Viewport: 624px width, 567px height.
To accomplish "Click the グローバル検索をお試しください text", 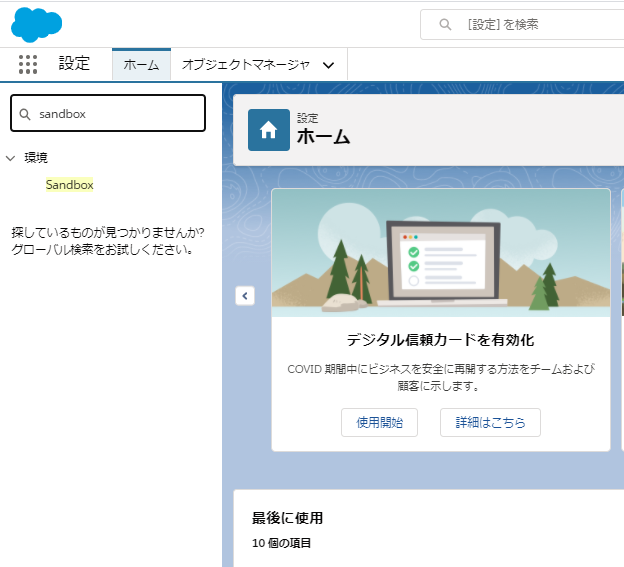I will (103, 250).
